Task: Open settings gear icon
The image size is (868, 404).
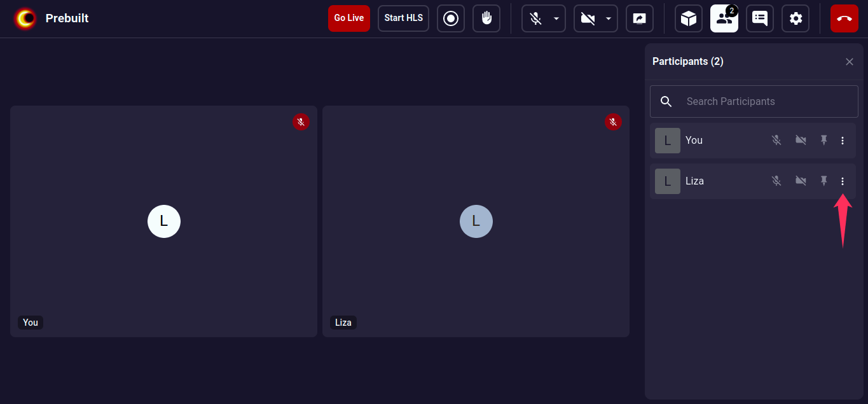Action: [796, 18]
